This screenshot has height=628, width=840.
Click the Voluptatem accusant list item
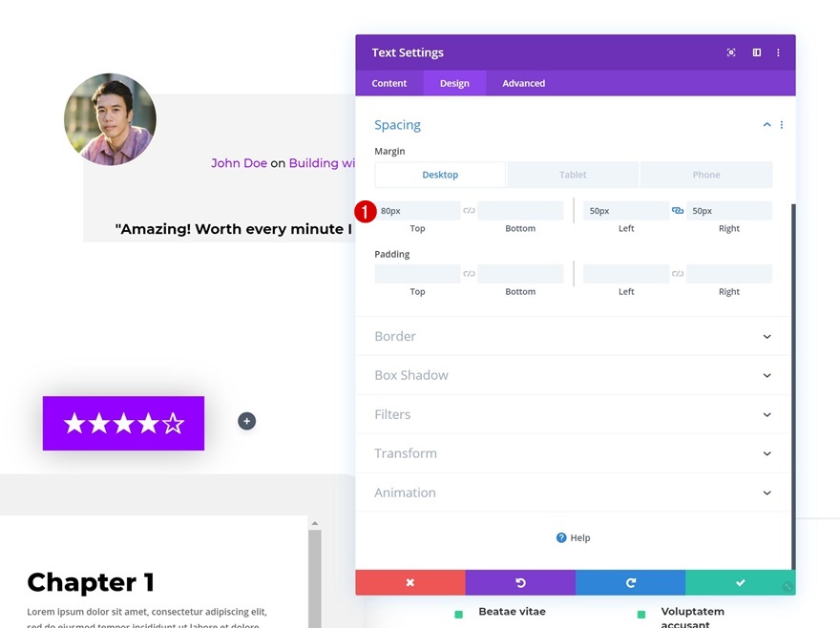coord(692,618)
